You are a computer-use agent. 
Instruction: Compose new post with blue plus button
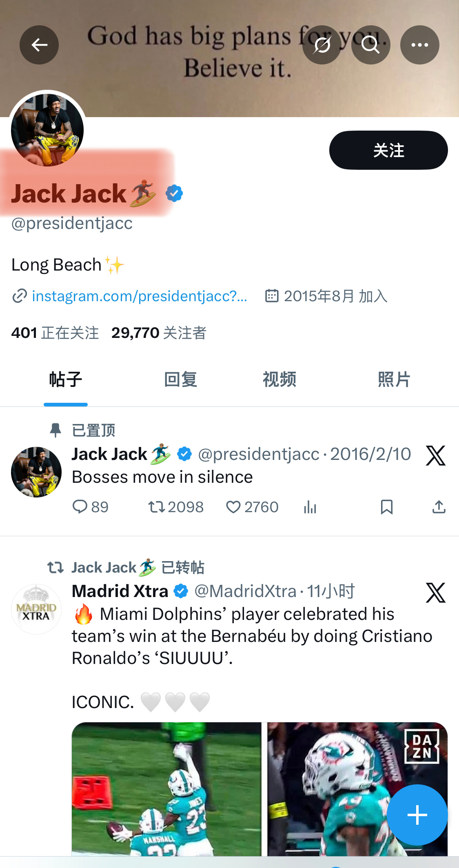[417, 815]
